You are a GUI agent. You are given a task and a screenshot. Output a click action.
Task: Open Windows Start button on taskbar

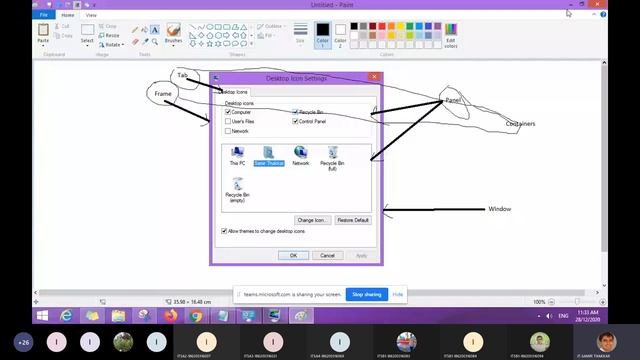(x=42, y=316)
